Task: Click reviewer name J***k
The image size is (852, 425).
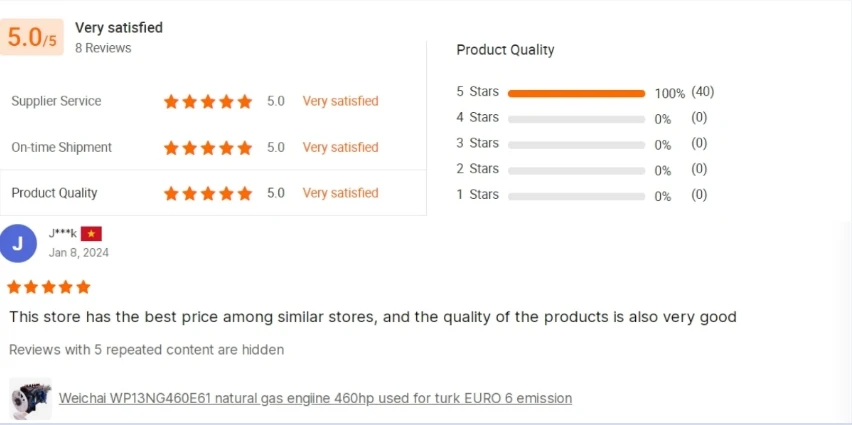Action: click(62, 234)
